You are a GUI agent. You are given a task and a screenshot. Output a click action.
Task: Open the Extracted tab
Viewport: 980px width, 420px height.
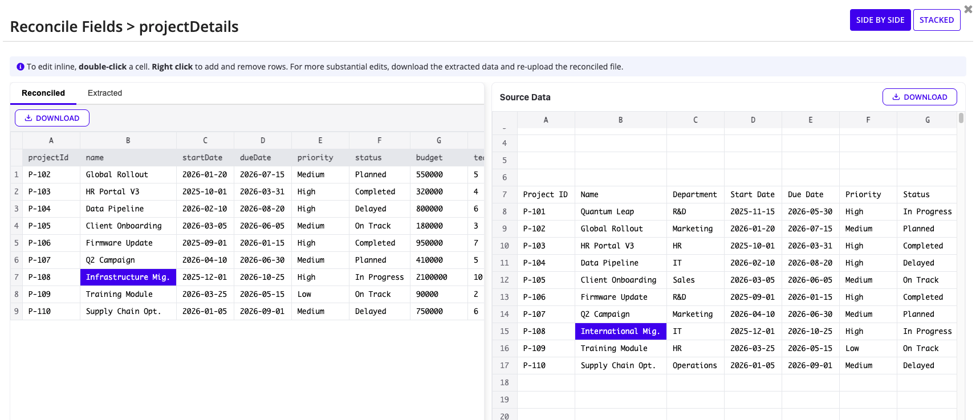[105, 93]
